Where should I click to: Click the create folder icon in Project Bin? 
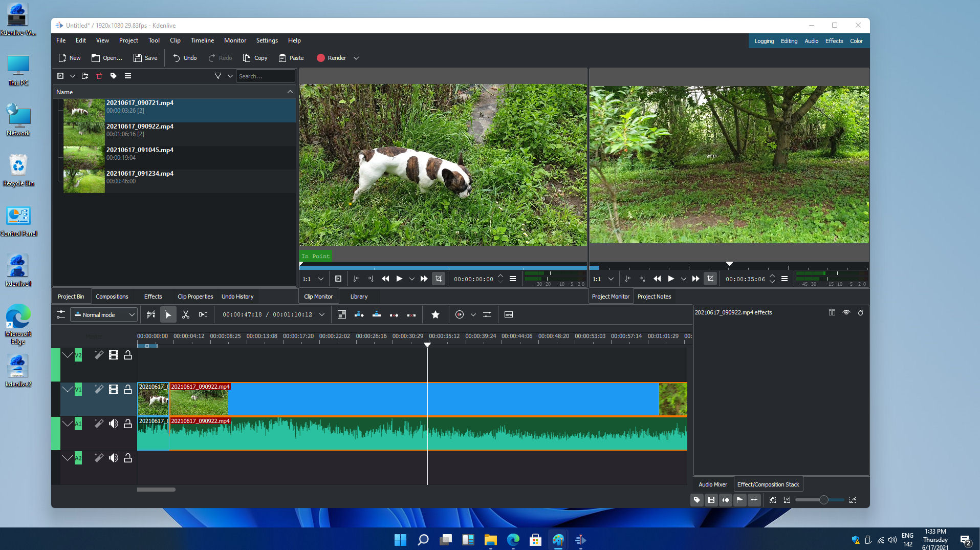tap(85, 76)
